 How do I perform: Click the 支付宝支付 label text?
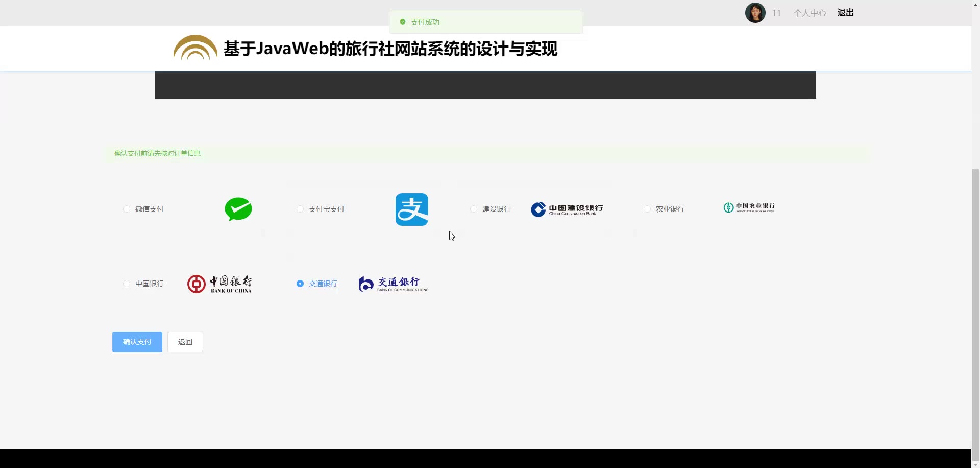[327, 209]
